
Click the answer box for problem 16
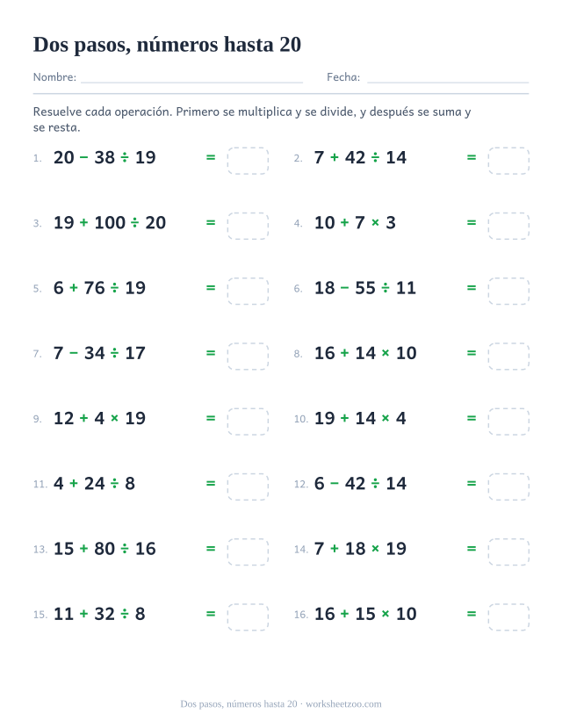click(x=508, y=617)
